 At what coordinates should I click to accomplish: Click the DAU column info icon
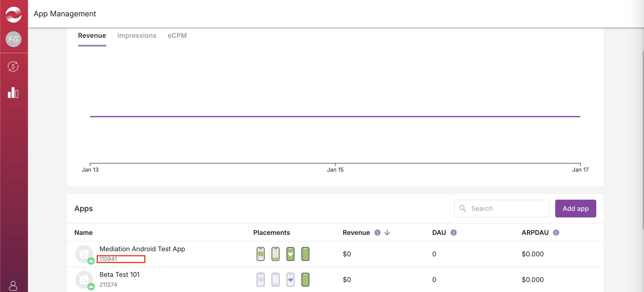point(453,233)
